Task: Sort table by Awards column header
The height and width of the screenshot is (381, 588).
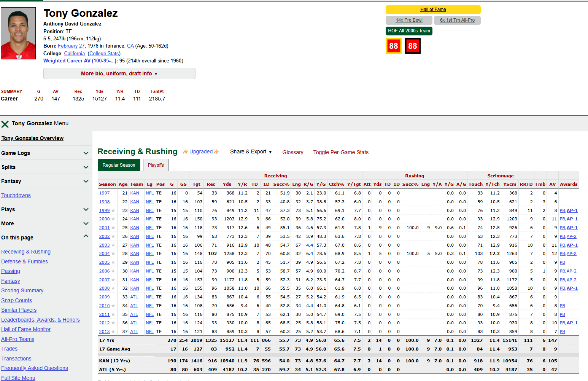Action: click(x=569, y=184)
